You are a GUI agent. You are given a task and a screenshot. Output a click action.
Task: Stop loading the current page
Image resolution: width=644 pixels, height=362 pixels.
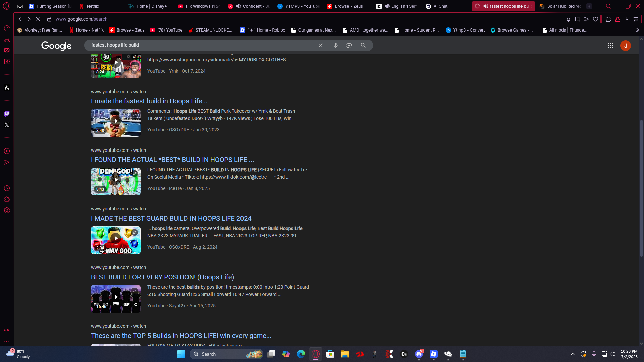[x=38, y=19]
